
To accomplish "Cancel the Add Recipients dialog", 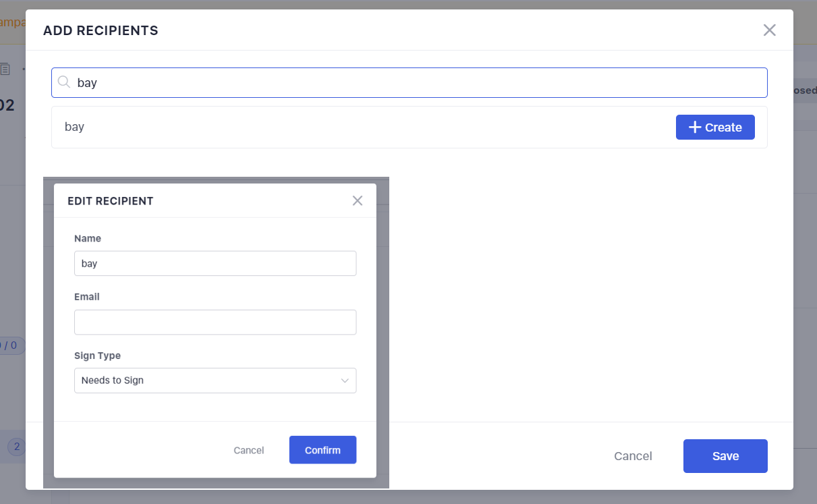I will coord(633,455).
